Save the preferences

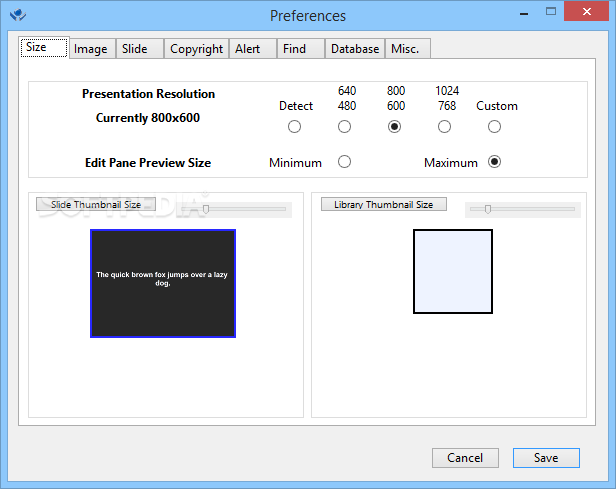(x=546, y=458)
